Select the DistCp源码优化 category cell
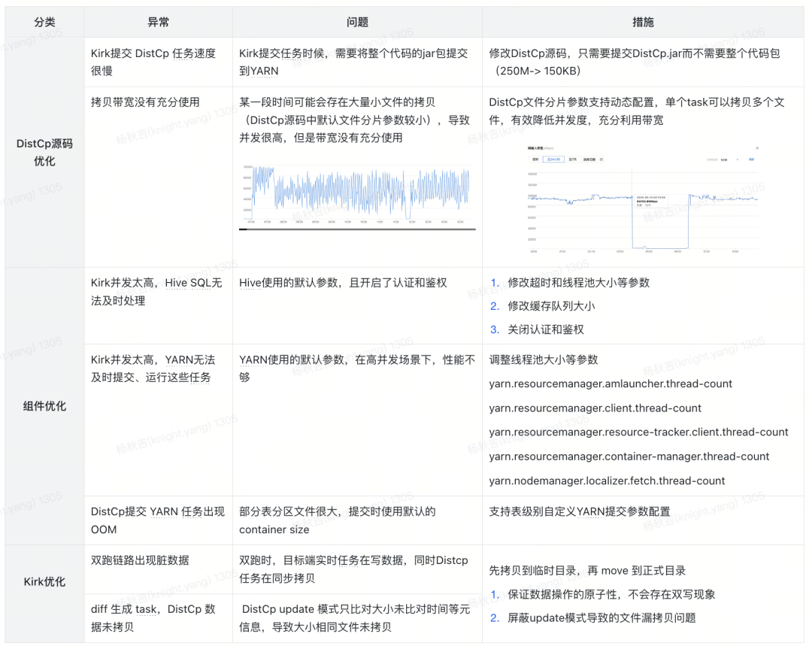Screen dimensions: 812x646 click(44, 152)
